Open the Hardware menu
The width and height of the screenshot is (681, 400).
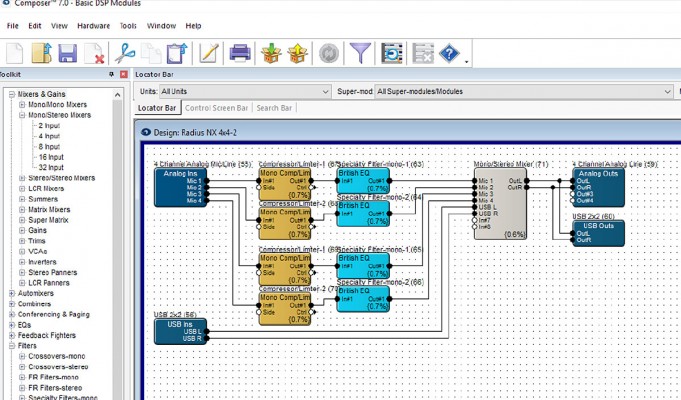click(93, 26)
